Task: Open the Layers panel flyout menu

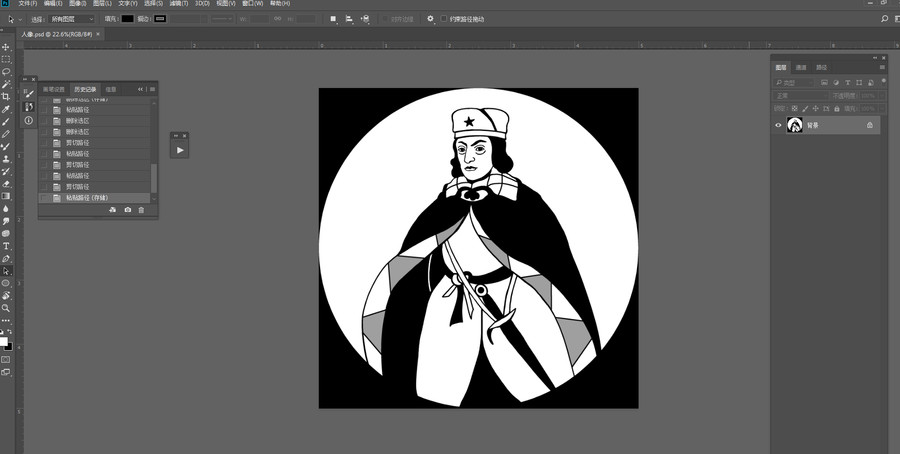Action: click(882, 68)
